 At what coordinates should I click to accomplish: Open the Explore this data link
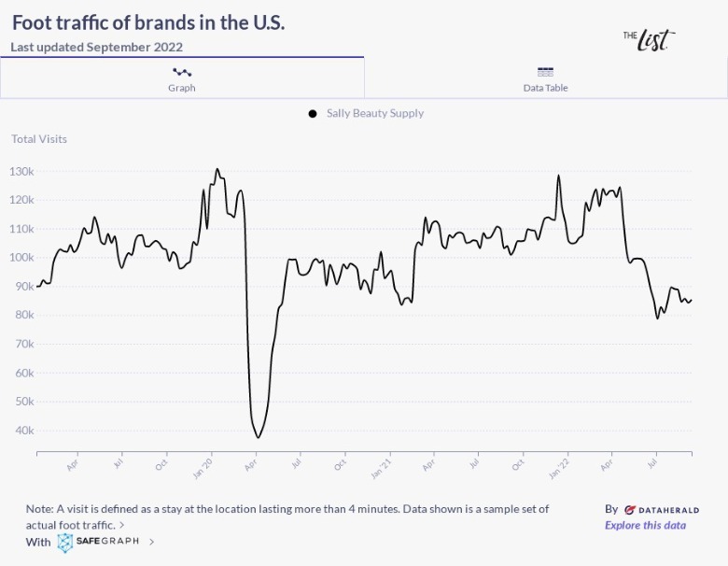click(x=645, y=525)
